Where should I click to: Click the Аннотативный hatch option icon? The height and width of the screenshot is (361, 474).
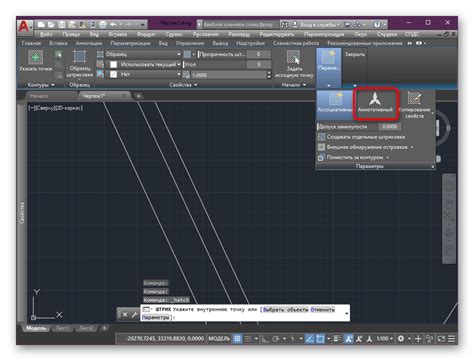point(375,103)
